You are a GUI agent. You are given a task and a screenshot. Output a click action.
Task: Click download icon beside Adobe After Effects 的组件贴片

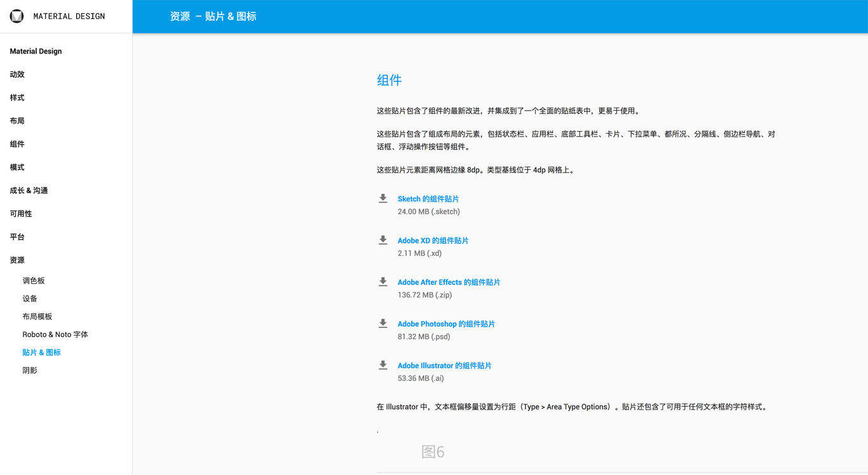(383, 282)
